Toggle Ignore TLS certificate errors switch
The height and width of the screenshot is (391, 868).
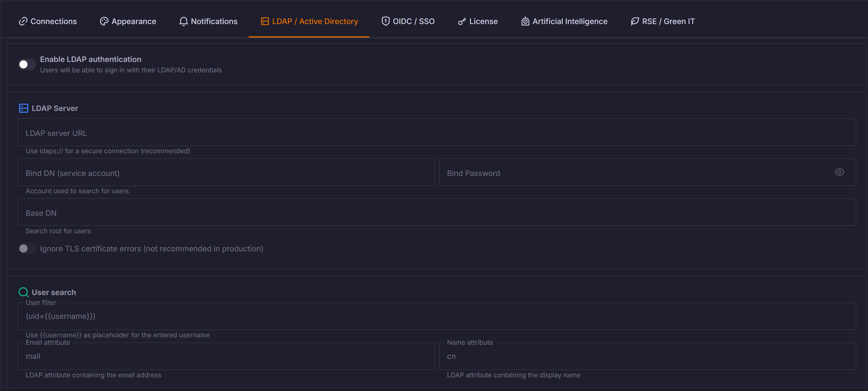coord(27,249)
